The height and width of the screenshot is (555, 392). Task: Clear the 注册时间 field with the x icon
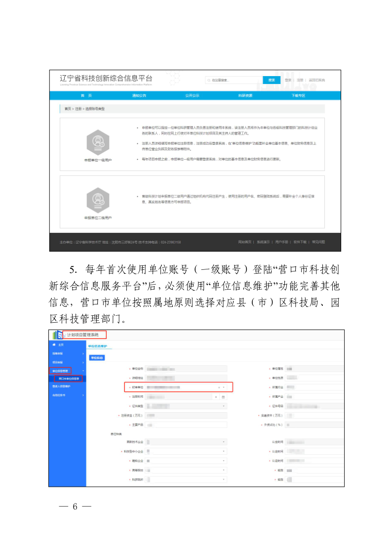pos(216,397)
